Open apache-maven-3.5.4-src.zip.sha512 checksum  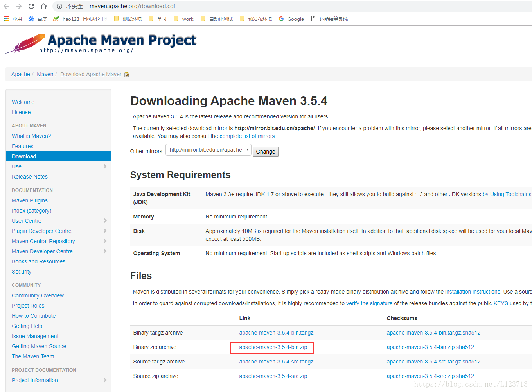tap(430, 376)
